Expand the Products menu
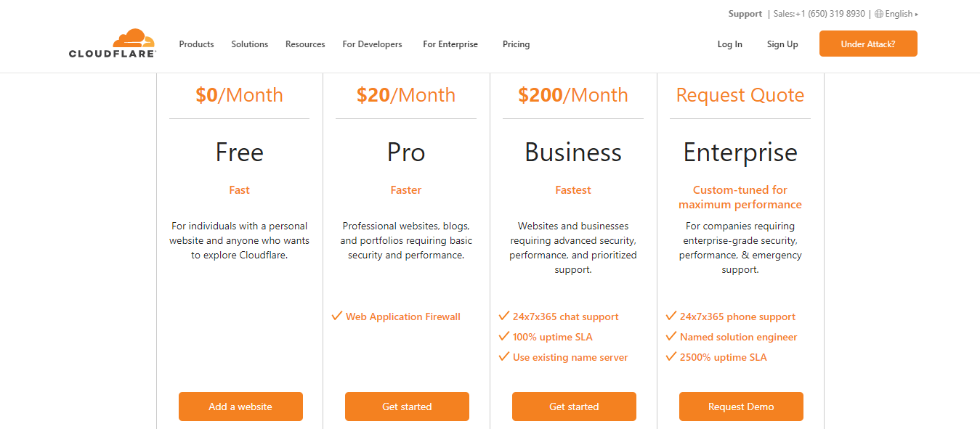This screenshot has width=980, height=429. [196, 44]
